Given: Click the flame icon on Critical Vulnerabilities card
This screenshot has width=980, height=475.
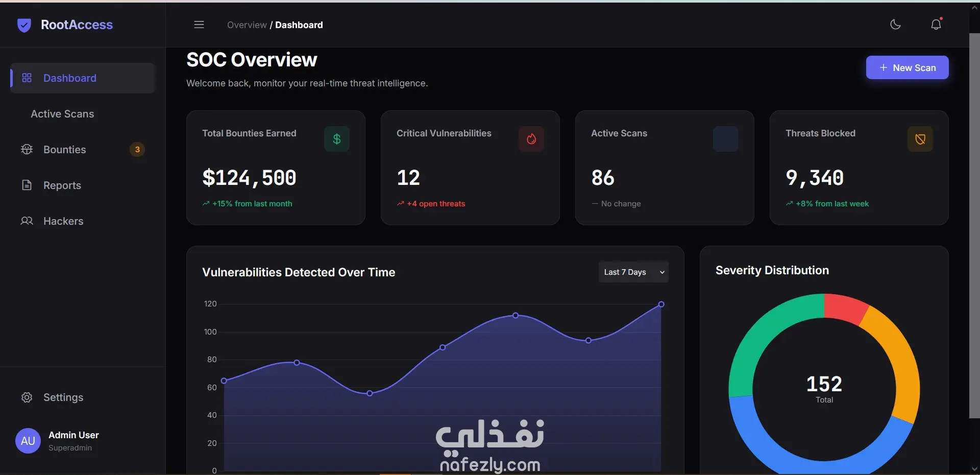Looking at the screenshot, I should click(531, 139).
